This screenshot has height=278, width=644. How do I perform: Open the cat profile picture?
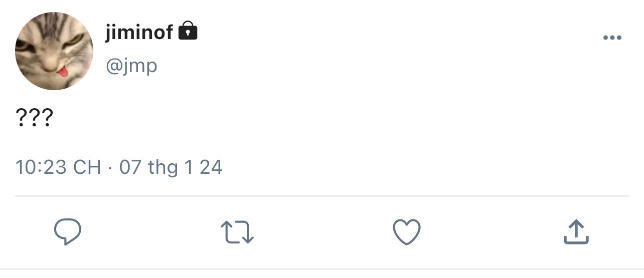[54, 51]
